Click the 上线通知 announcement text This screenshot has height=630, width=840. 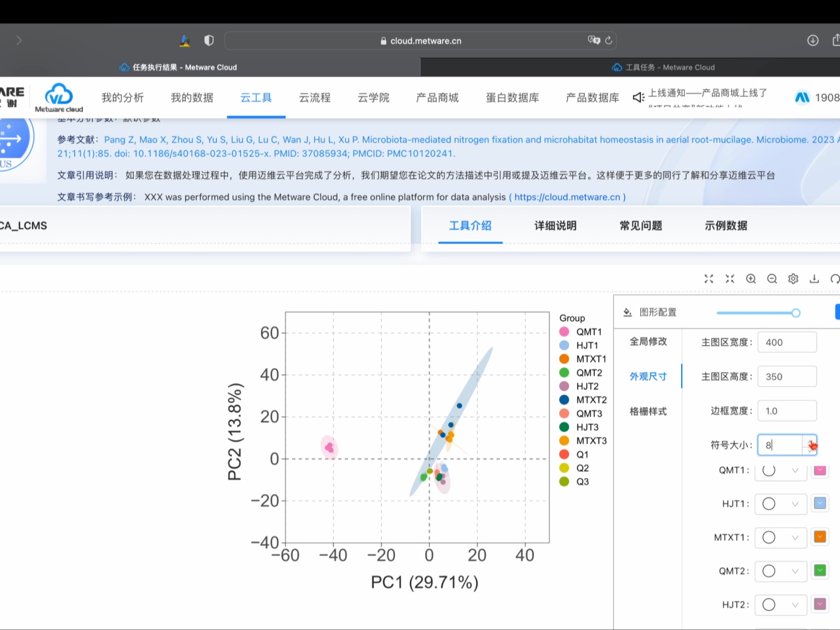pyautogui.click(x=708, y=93)
